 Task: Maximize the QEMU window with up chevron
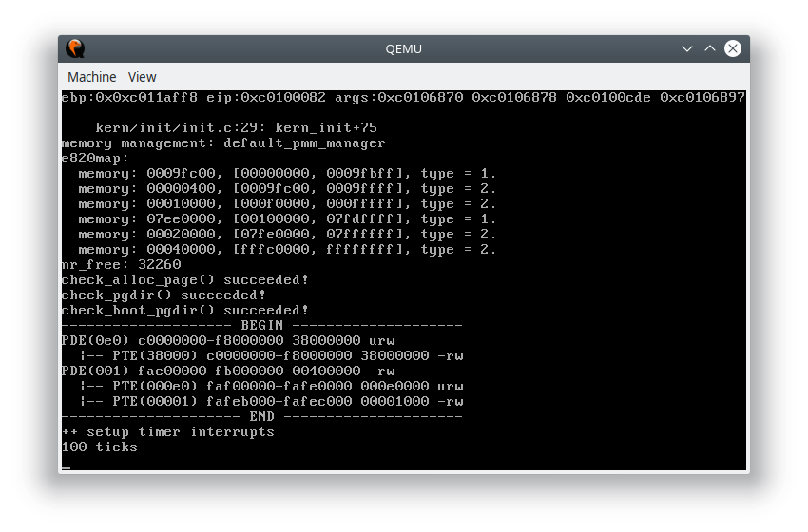coord(709,48)
